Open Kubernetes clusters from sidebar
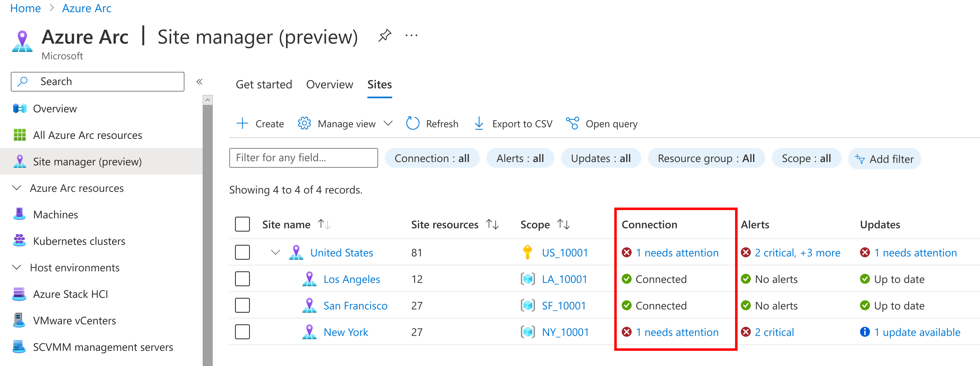The width and height of the screenshot is (980, 366). pyautogui.click(x=79, y=241)
